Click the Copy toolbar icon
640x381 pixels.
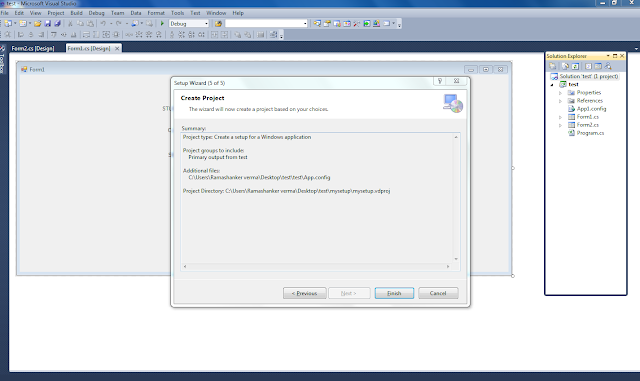click(80, 24)
